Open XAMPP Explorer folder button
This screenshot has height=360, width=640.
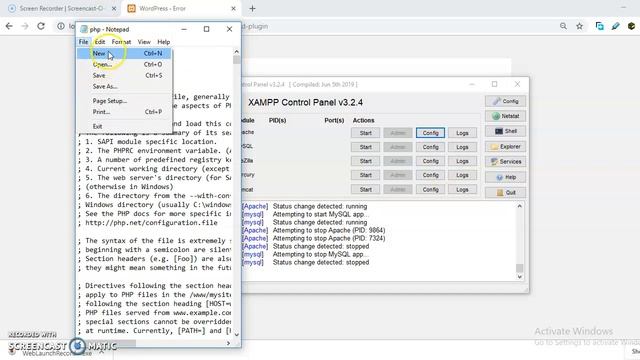click(505, 147)
